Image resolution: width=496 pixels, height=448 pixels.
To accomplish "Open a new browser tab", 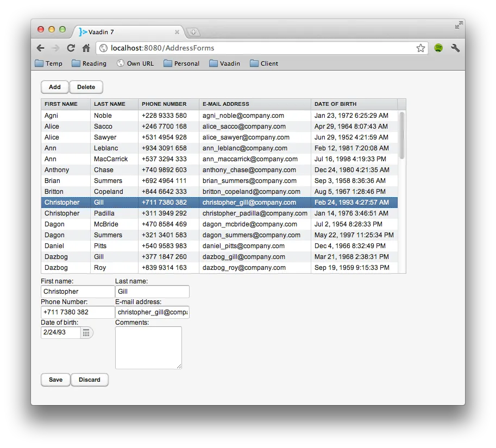I will click(193, 32).
